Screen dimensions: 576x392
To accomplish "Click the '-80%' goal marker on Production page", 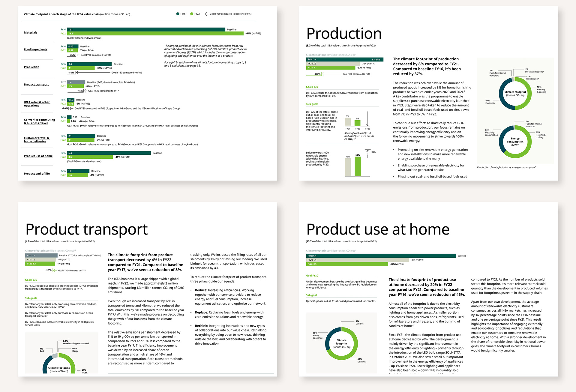I will (317, 74).
